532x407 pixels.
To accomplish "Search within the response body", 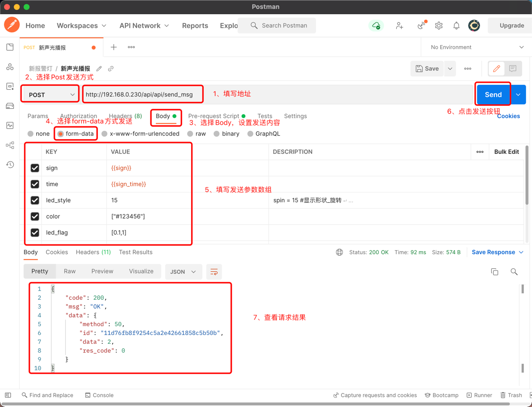I will click(514, 272).
